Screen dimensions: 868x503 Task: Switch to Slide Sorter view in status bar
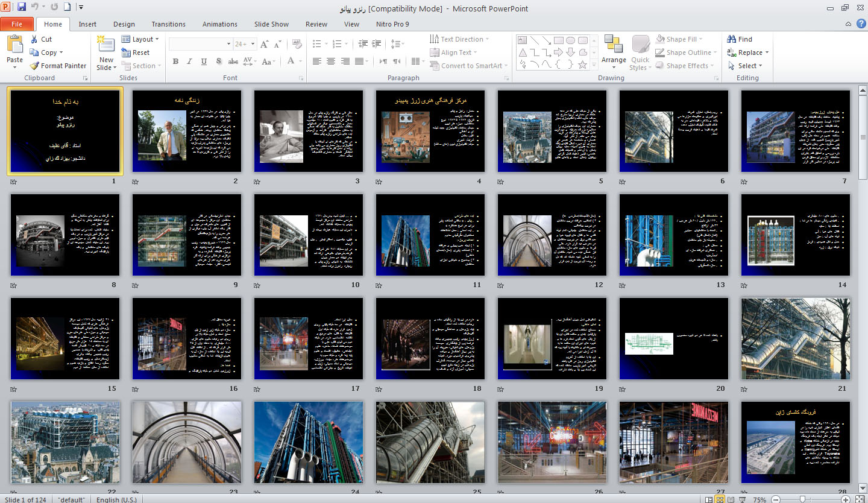coord(719,499)
